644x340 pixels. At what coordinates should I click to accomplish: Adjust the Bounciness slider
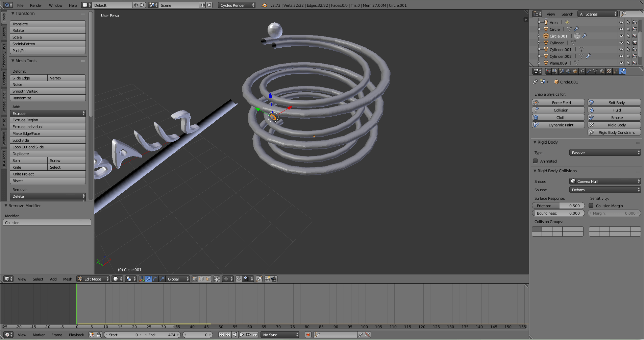tap(558, 213)
